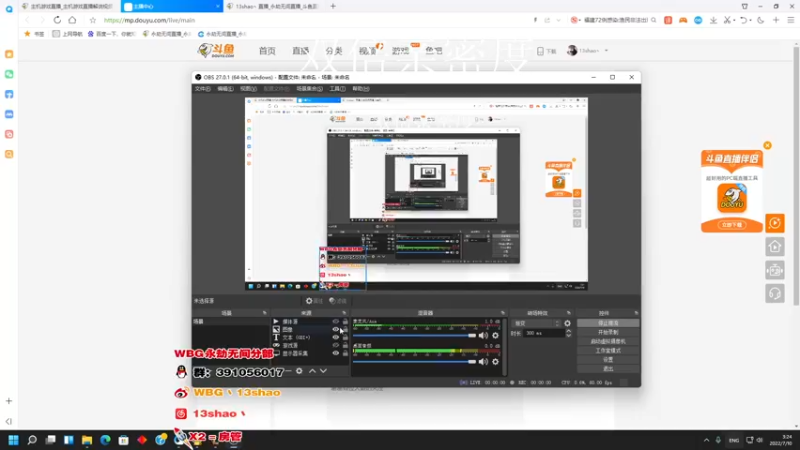Select the media source play icon row
Screen dimensions: 800x450
(x=276, y=321)
